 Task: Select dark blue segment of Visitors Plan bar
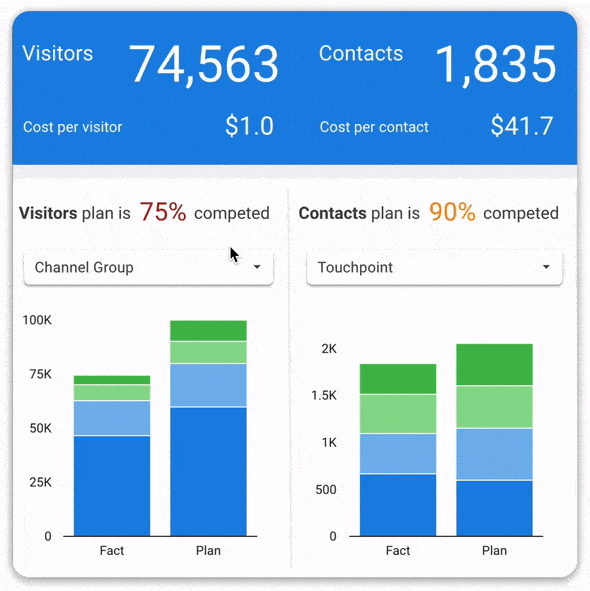point(208,472)
